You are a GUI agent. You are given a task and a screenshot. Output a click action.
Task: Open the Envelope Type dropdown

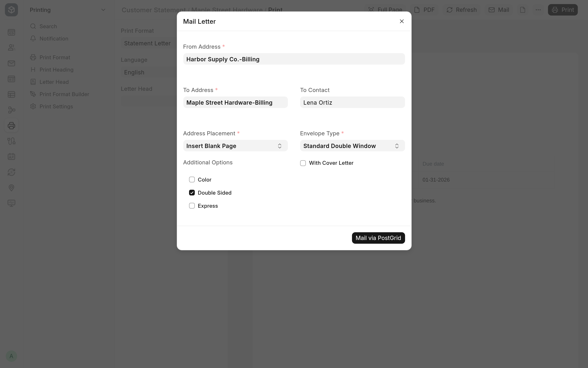pos(352,146)
